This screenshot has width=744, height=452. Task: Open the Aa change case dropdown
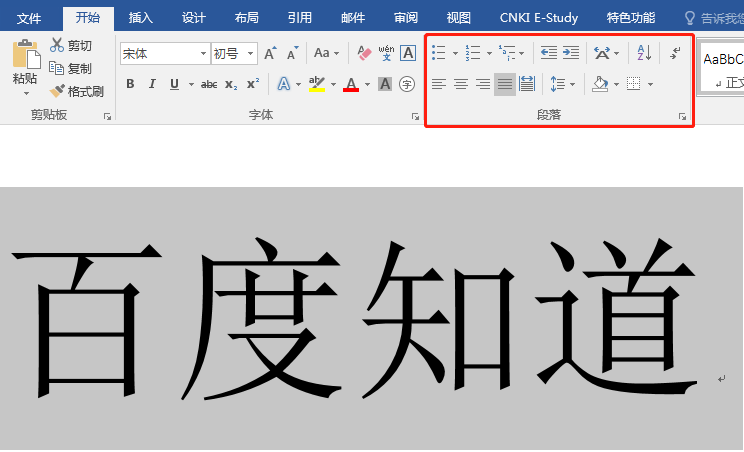[x=326, y=53]
